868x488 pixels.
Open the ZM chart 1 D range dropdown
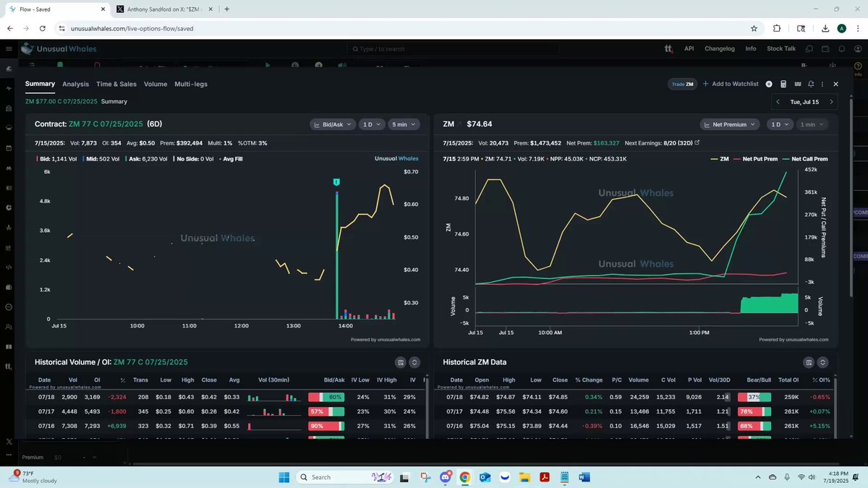pos(779,124)
